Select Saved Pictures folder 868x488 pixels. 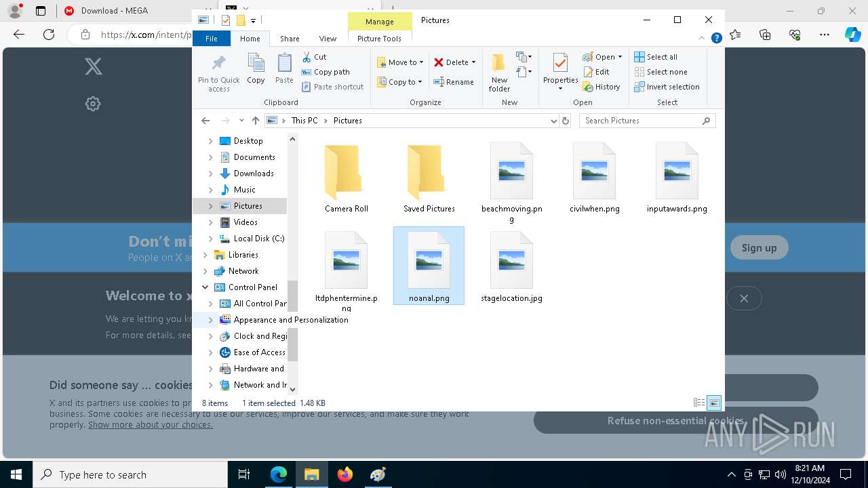[429, 178]
